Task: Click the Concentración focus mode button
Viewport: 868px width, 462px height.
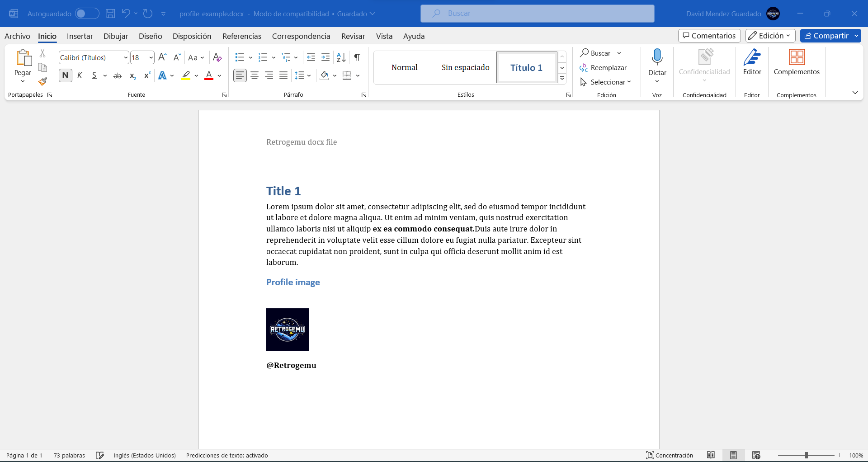Action: tap(670, 455)
